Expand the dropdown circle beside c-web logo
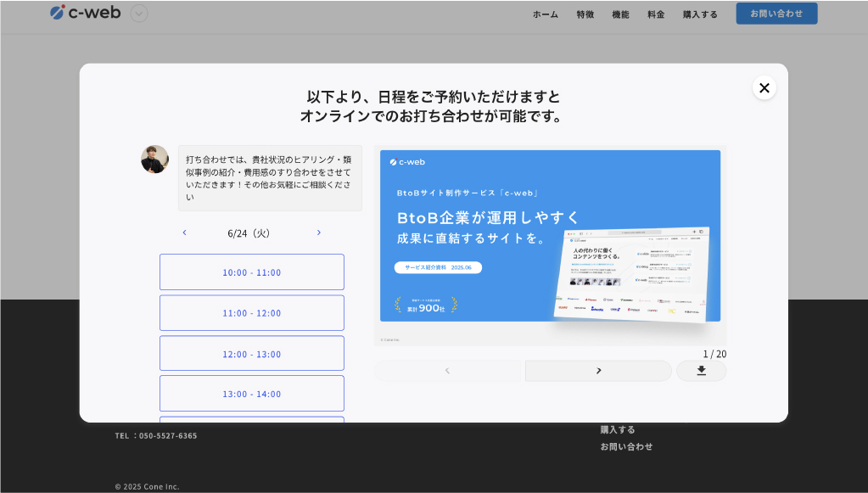Image resolution: width=868 pixels, height=493 pixels. [139, 14]
